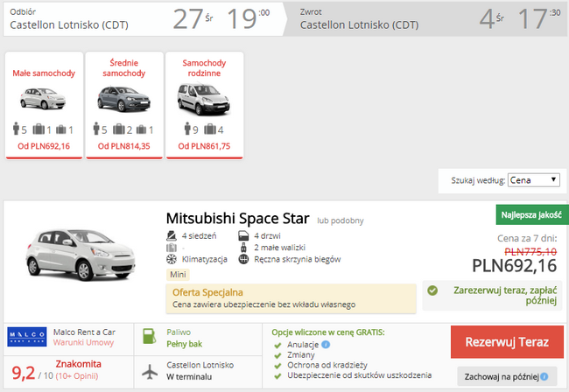Click pickup time 19:00
Image resolution: width=569 pixels, height=392 pixels.
[249, 19]
